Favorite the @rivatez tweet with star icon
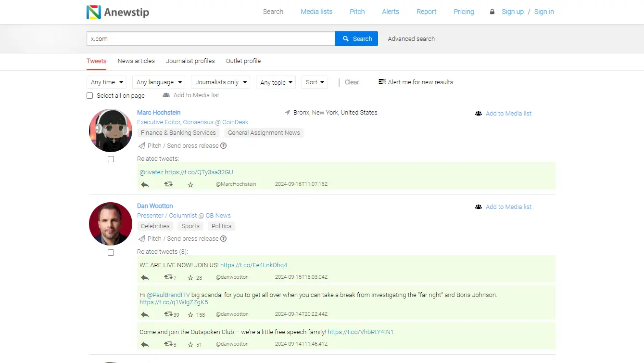This screenshot has width=644, height=363. (190, 184)
